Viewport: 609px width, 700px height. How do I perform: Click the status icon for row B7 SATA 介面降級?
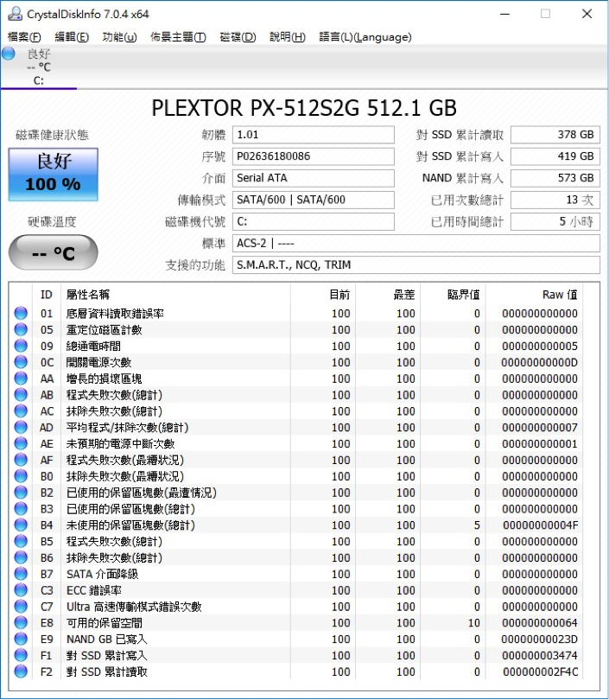[21, 574]
